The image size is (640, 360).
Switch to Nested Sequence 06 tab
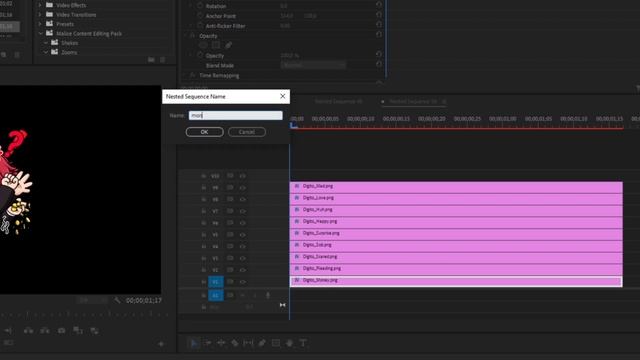[413, 101]
